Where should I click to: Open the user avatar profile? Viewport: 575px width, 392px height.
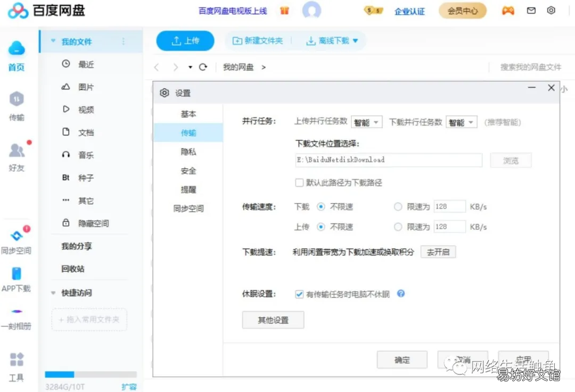point(311,10)
